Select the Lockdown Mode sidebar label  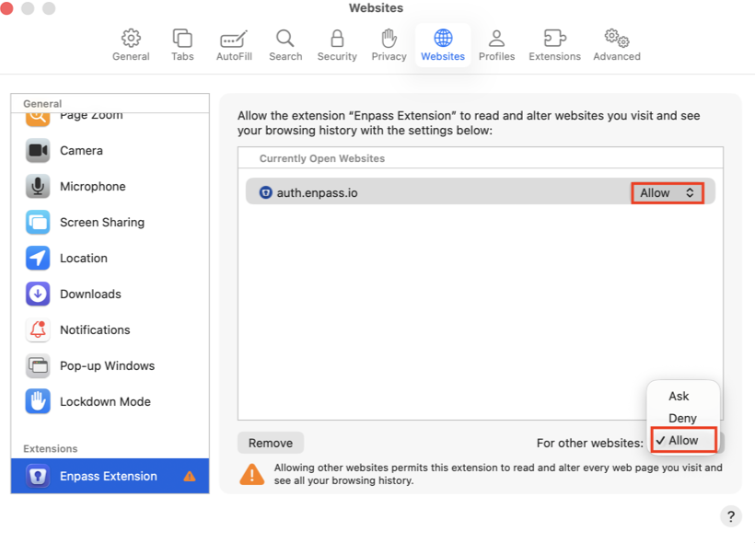(x=105, y=401)
